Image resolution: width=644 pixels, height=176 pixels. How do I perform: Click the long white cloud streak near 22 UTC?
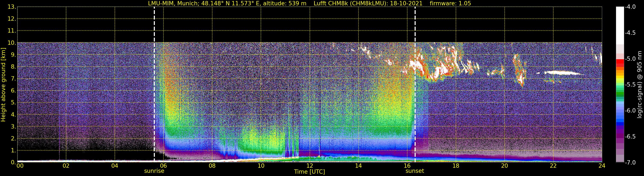coord(564,73)
